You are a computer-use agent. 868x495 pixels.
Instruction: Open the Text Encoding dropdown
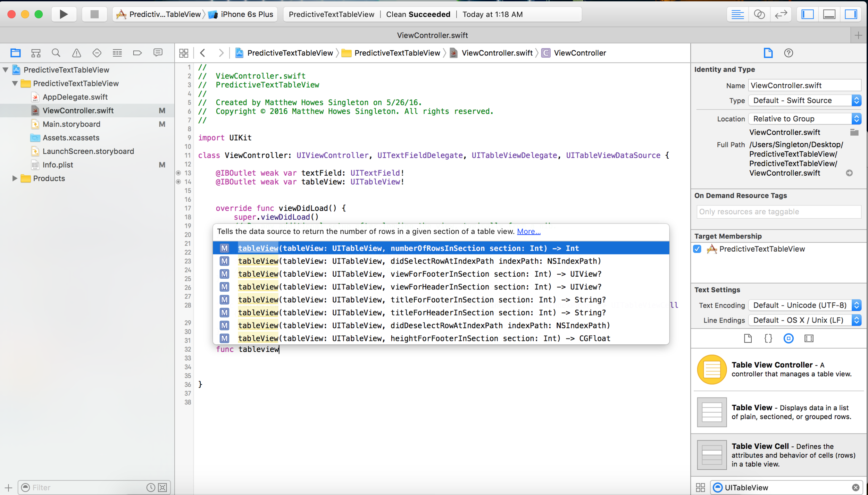[x=805, y=305]
